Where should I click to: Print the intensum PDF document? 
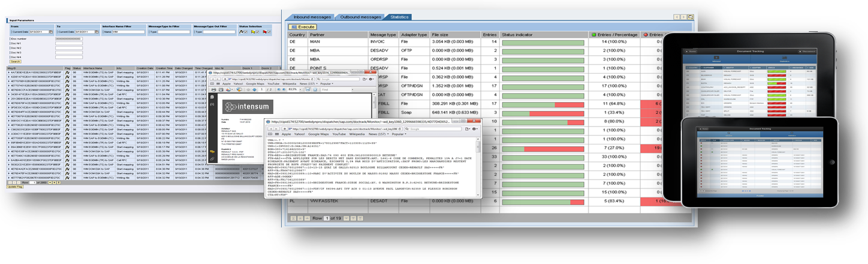pos(213,89)
